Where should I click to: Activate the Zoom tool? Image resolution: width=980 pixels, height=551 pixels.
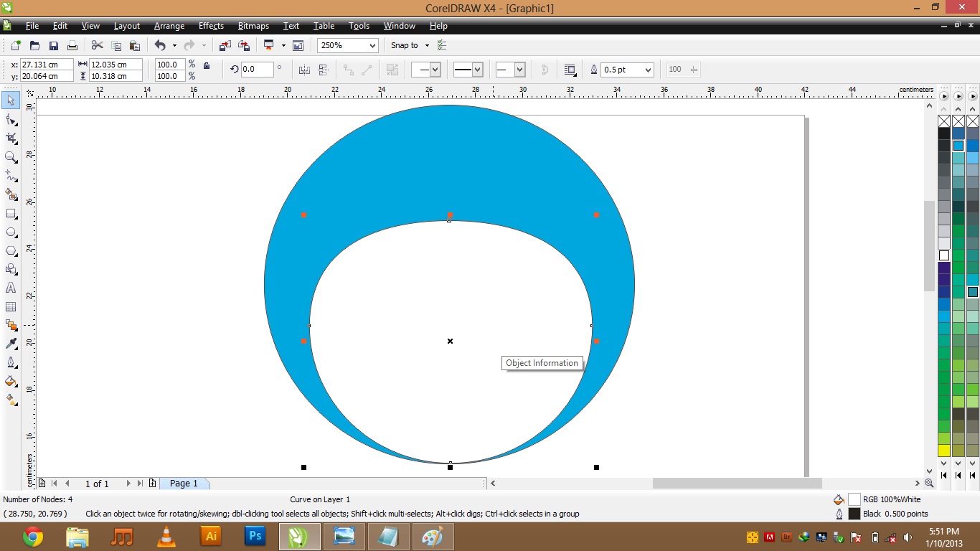[x=11, y=157]
